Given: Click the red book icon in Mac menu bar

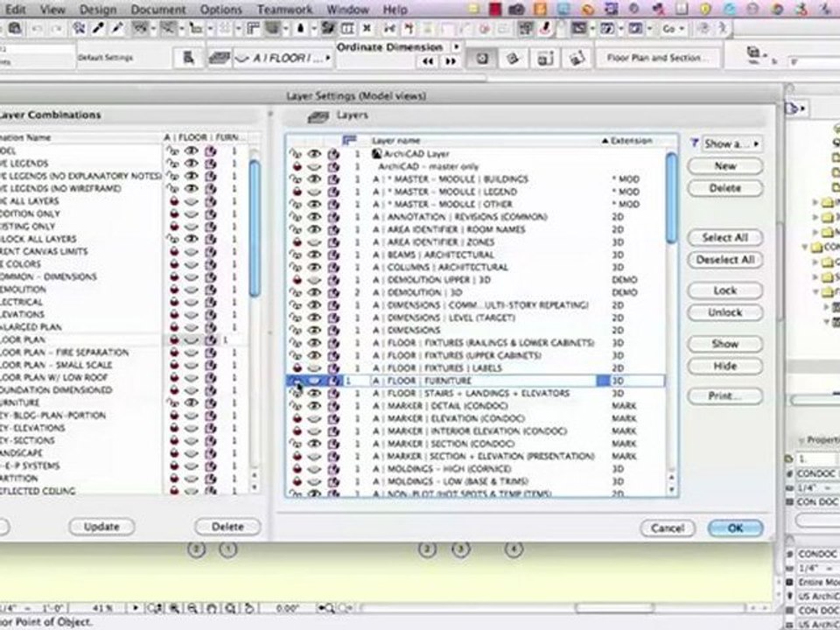Looking at the screenshot, I should (494, 9).
